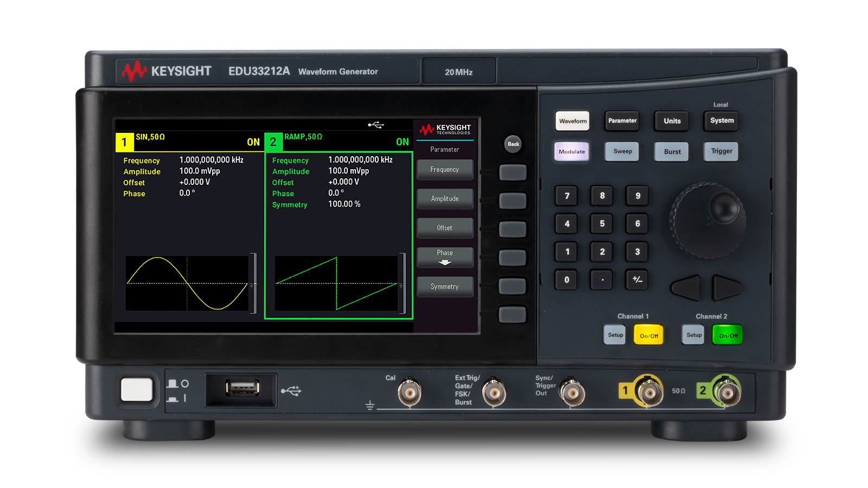Click the softkey beside Amplitude
868x488 pixels.
tap(513, 201)
